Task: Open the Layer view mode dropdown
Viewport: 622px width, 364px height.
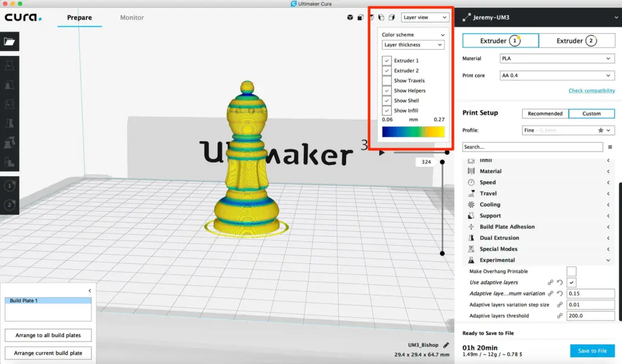Action: tap(425, 17)
